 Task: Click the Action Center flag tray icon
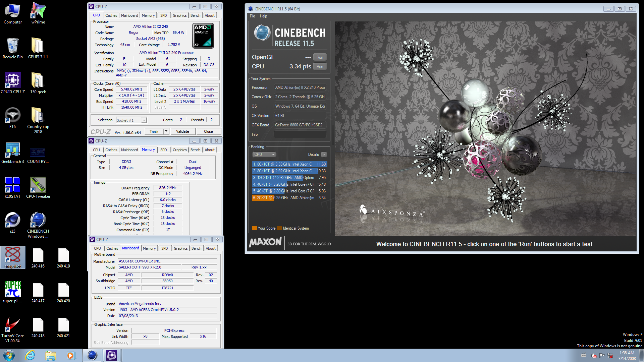tap(602, 356)
